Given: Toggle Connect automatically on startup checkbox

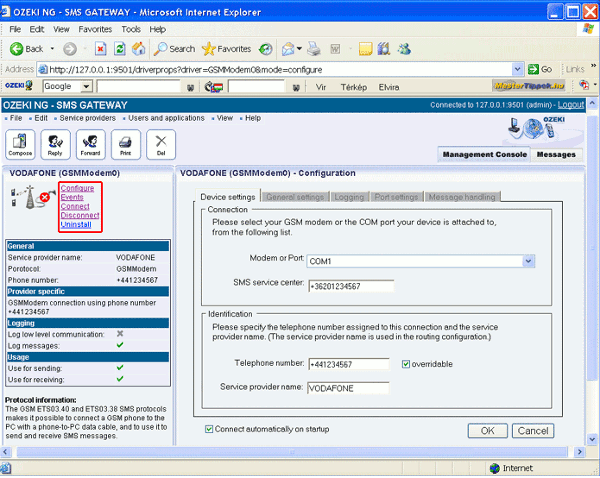Looking at the screenshot, I should click(x=209, y=429).
